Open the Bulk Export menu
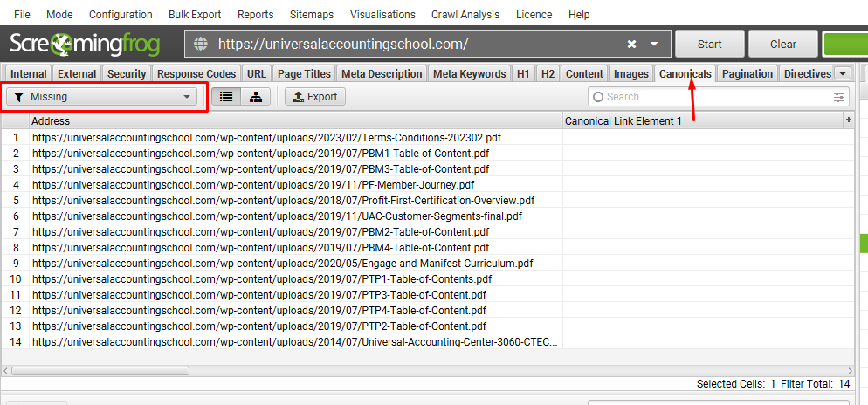Screen dimensions: 868x405 (195, 15)
